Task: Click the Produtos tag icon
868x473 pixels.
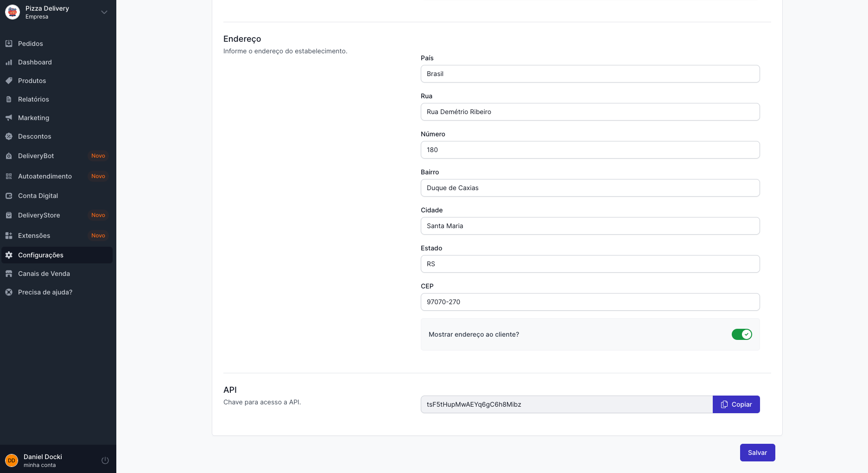Action: pyautogui.click(x=9, y=81)
